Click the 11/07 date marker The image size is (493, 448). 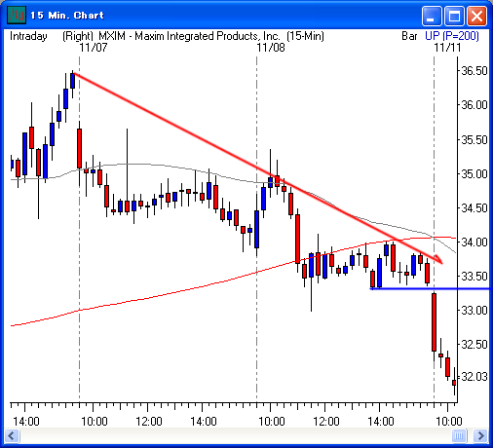tap(94, 48)
